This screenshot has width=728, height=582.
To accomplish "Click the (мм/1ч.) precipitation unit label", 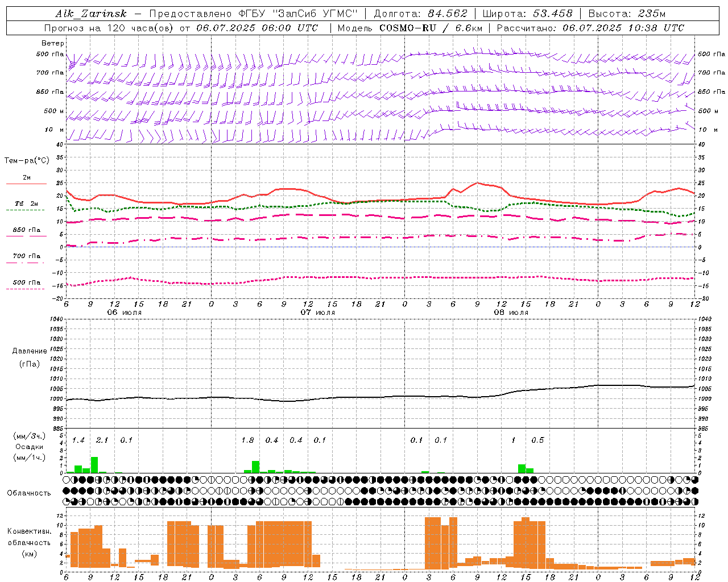I will 29,457.
